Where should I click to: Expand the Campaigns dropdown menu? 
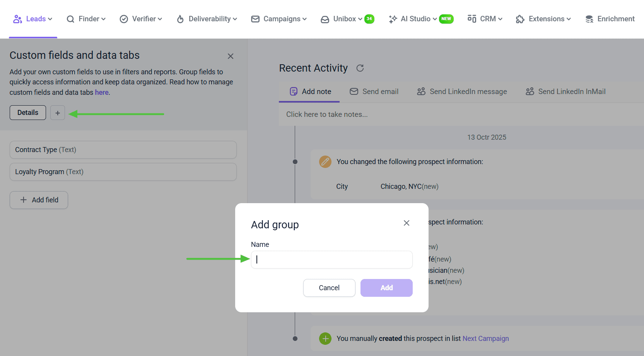coord(279,19)
